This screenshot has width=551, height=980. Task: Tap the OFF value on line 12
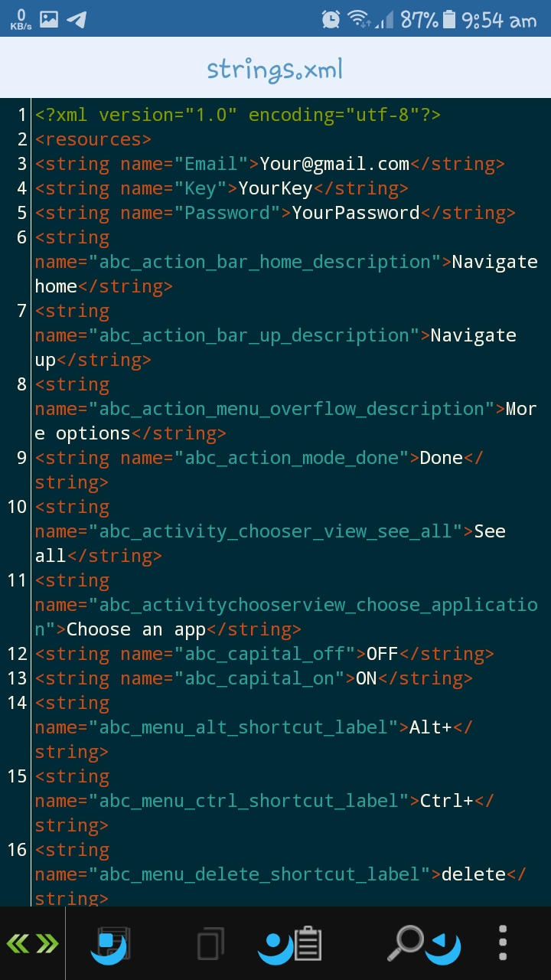tap(383, 654)
